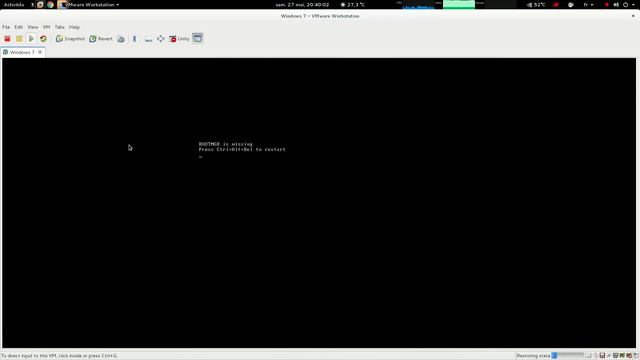Click the top bar icon beside Activités

pos(40,5)
